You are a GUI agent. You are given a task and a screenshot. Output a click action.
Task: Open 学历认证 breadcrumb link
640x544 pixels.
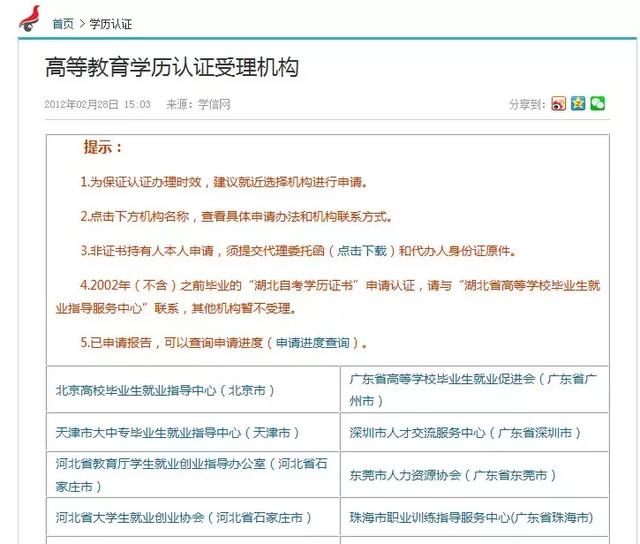[111, 24]
